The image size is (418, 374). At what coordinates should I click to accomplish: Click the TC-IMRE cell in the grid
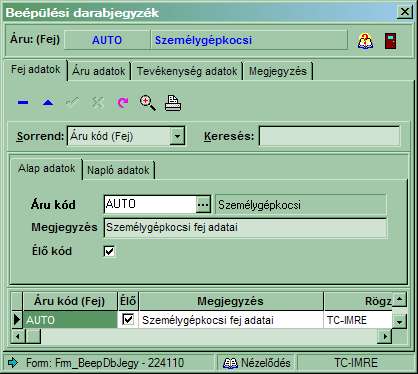358,320
